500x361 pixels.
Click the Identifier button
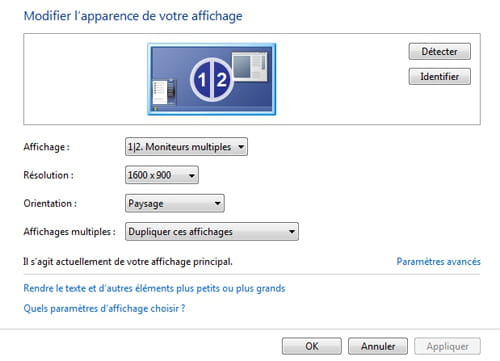pyautogui.click(x=440, y=76)
